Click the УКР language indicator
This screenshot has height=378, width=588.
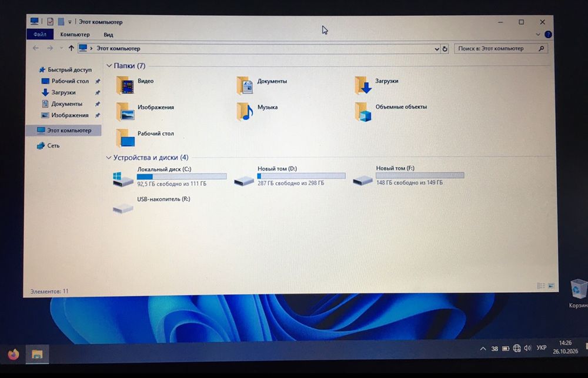pos(541,348)
